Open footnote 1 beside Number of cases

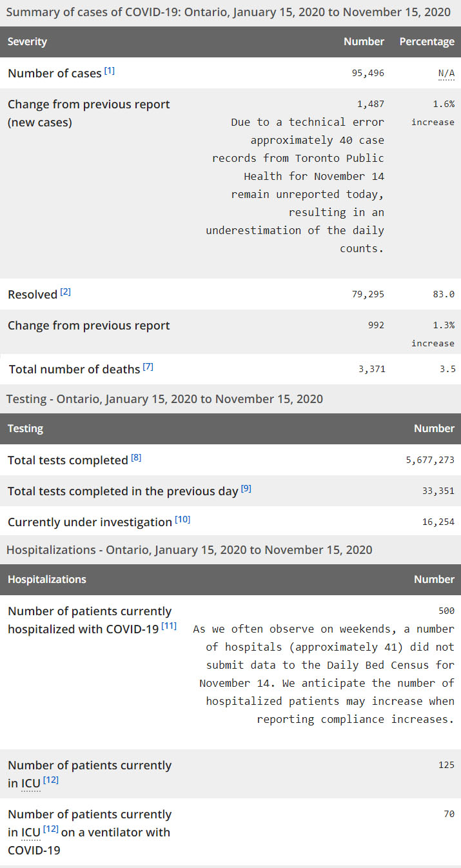click(x=110, y=70)
